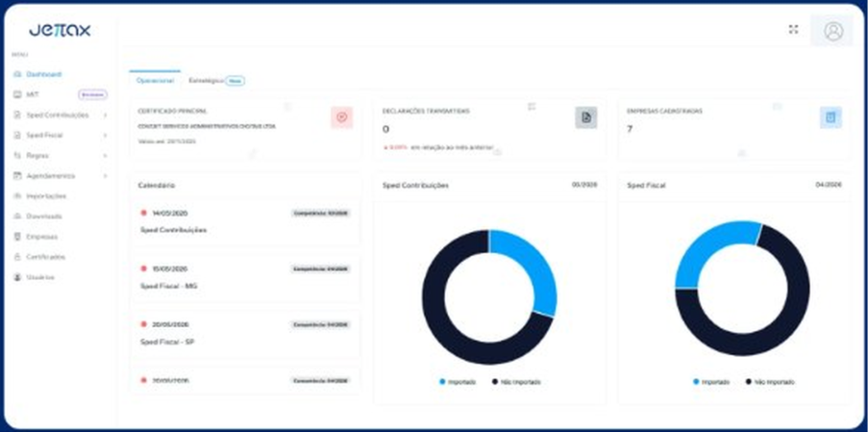Toggle fullscreen mode icon in header
868x433 pixels.
point(793,30)
